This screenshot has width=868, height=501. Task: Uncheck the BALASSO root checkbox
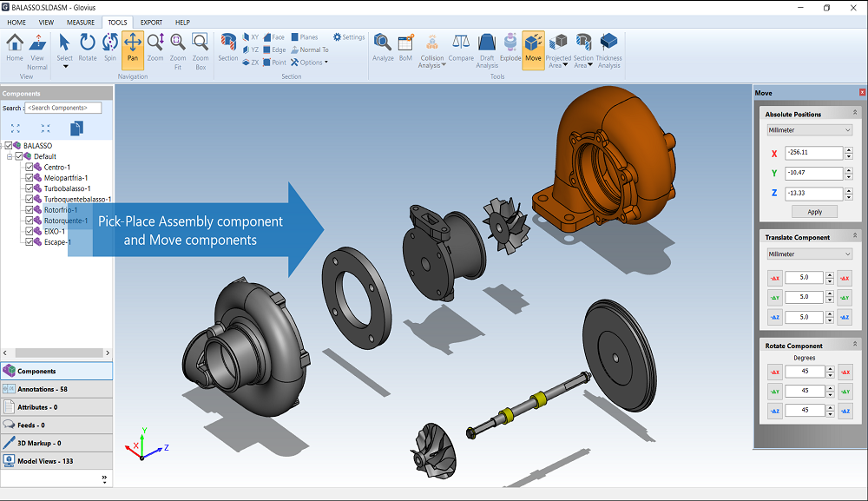(x=9, y=146)
